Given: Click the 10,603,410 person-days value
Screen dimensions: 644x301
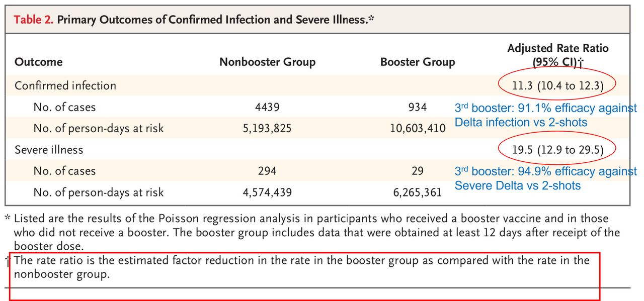Looking at the screenshot, I should point(418,128).
